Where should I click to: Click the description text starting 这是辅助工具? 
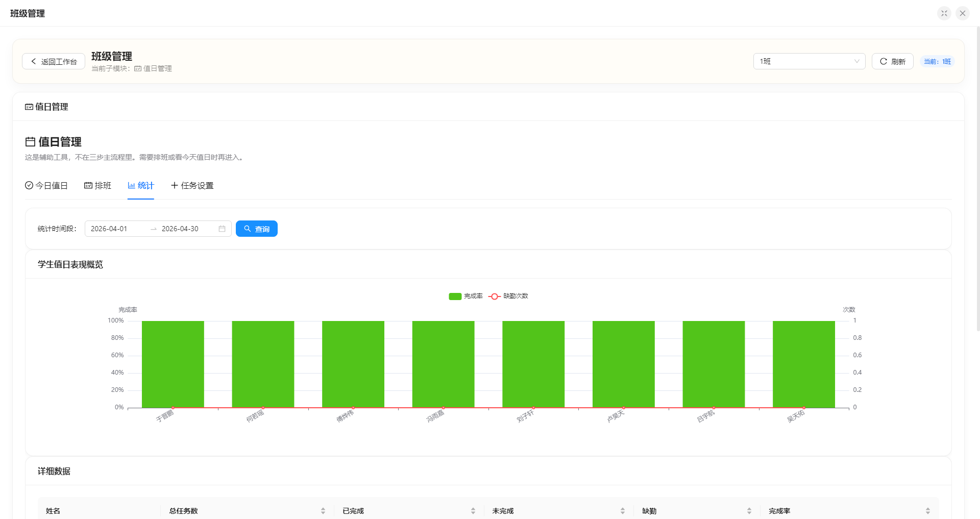pos(135,157)
